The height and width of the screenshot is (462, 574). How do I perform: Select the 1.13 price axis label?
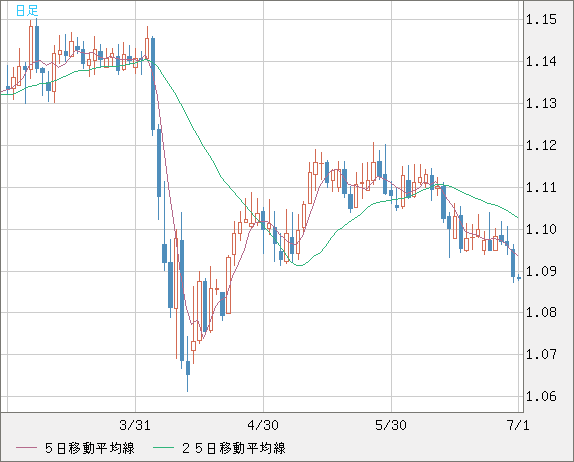click(541, 104)
